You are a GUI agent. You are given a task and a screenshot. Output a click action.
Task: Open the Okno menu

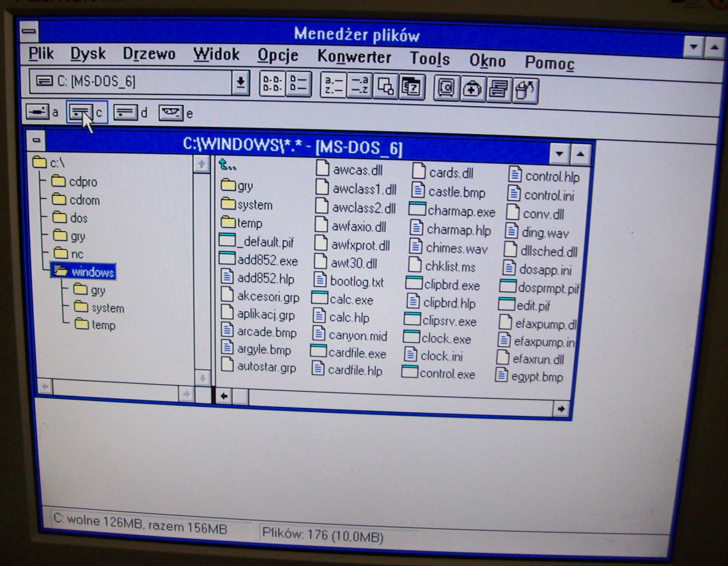[488, 61]
